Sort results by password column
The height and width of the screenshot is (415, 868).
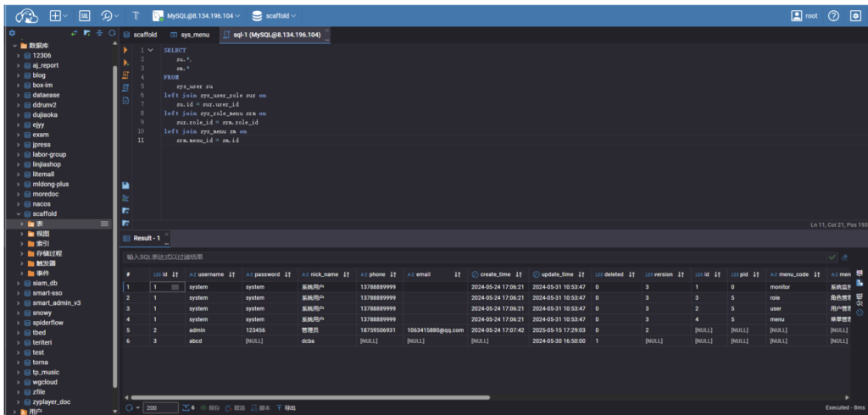pyautogui.click(x=288, y=274)
